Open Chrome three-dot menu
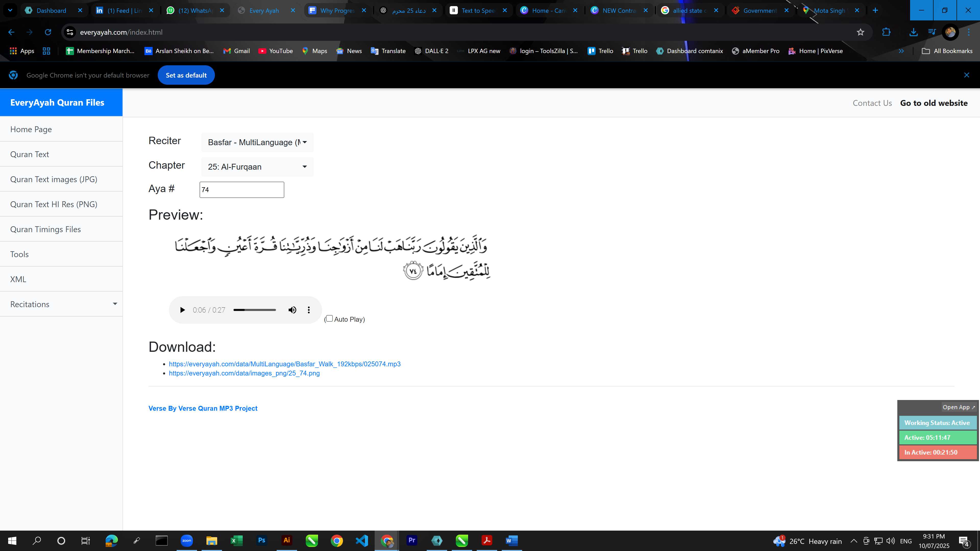This screenshot has height=551, width=980. coord(969,32)
